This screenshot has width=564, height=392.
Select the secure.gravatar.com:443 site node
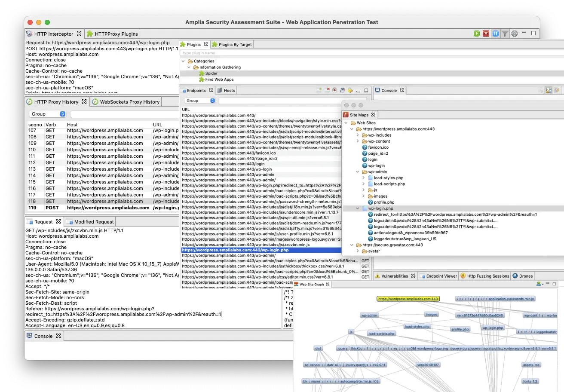[x=392, y=245]
